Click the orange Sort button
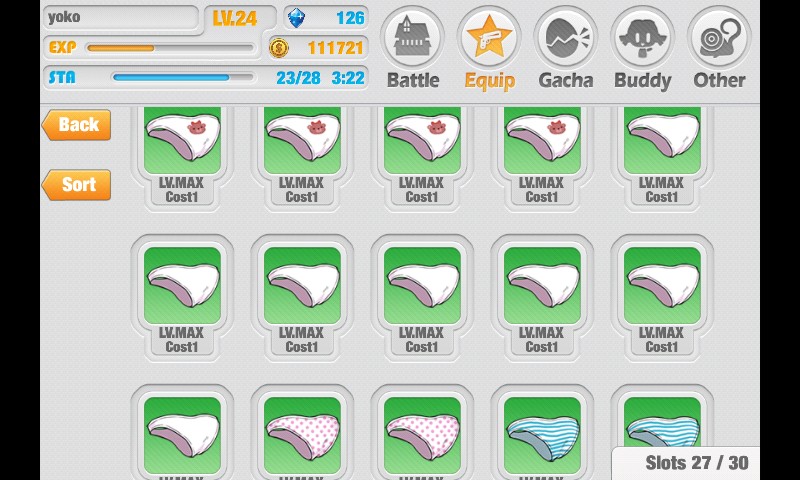Screen dimensions: 800x480 [x=77, y=185]
